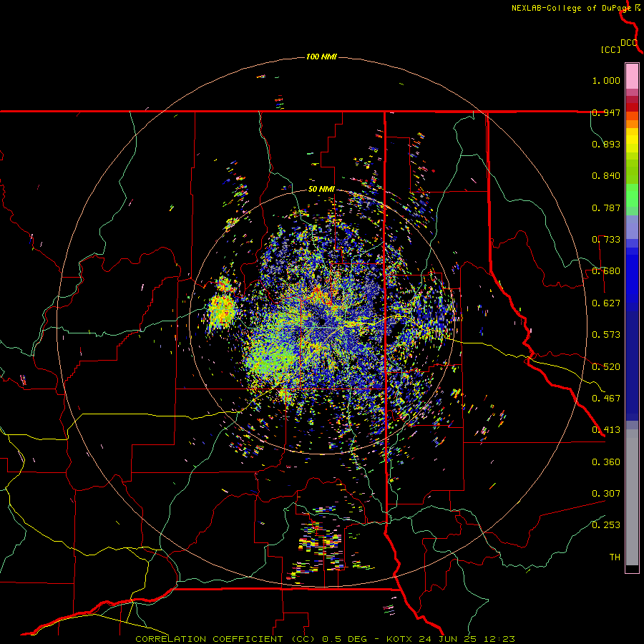Select the 50 NMI range ring label

(321, 189)
